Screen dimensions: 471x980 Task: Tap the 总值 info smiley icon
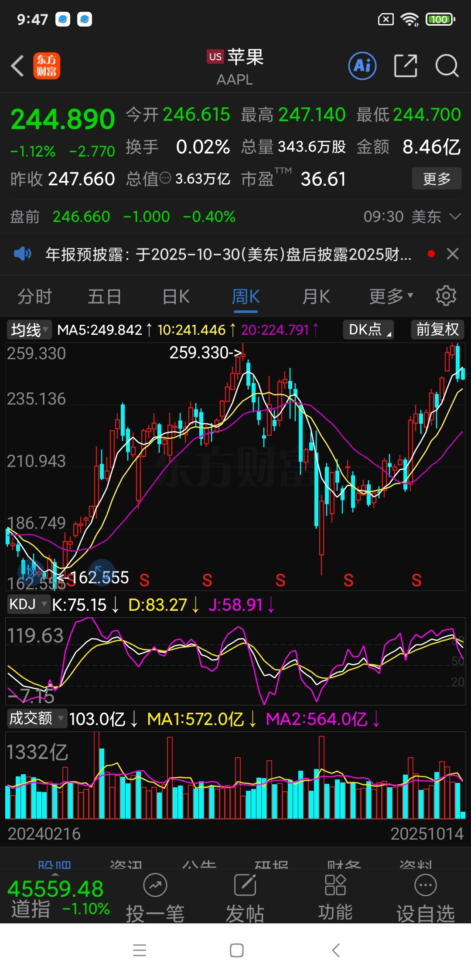tap(165, 178)
